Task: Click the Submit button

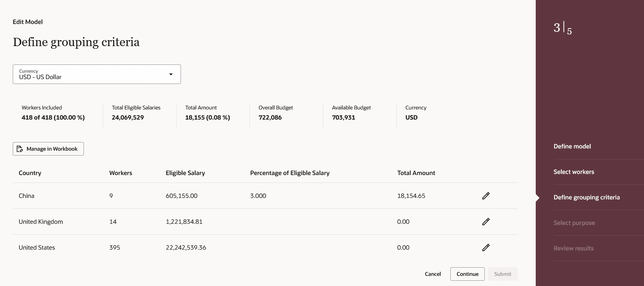Action: (x=502, y=274)
